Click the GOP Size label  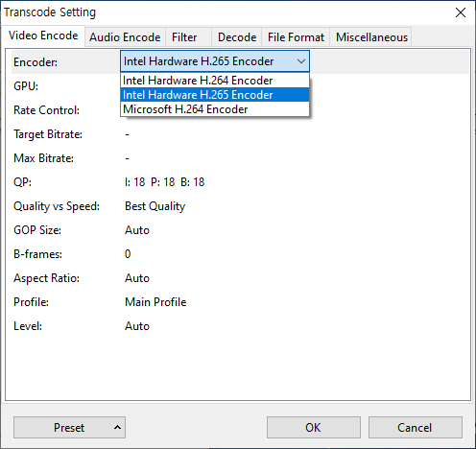click(37, 230)
